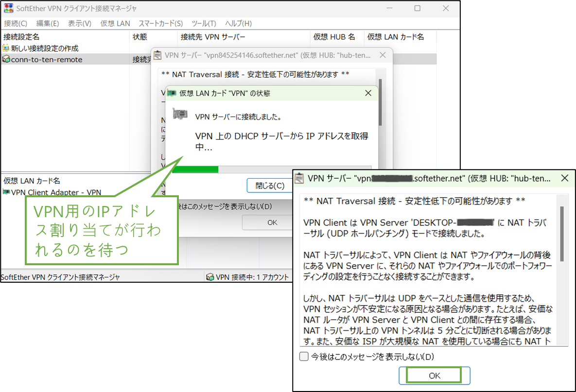Click the network card image in status dialog

pos(180,114)
